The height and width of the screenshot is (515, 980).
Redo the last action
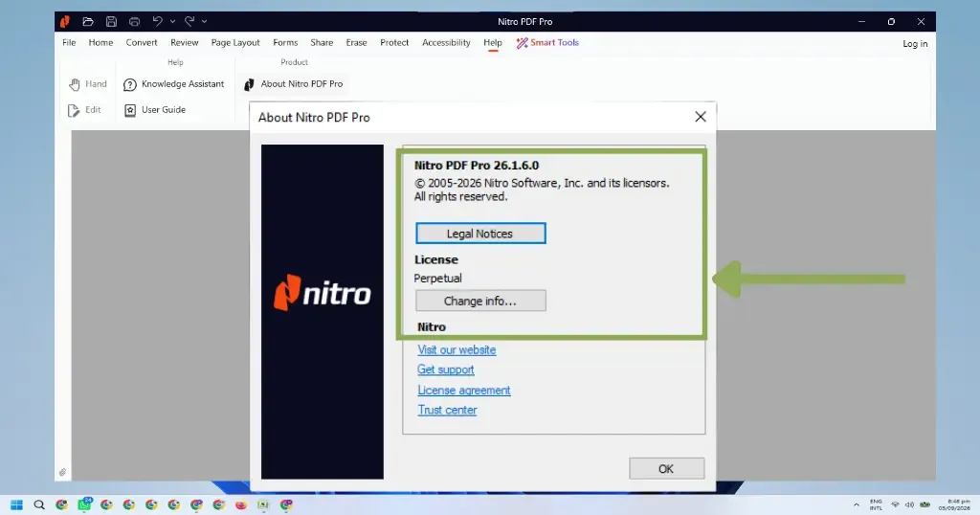(x=189, y=21)
